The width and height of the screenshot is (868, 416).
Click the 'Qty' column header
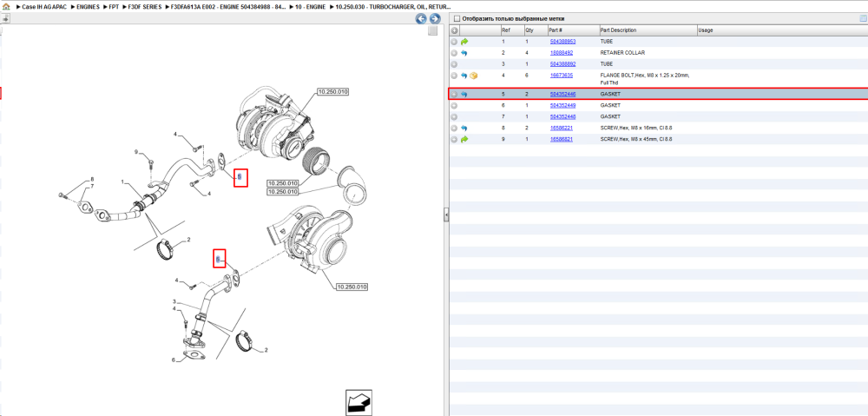[x=535, y=30]
